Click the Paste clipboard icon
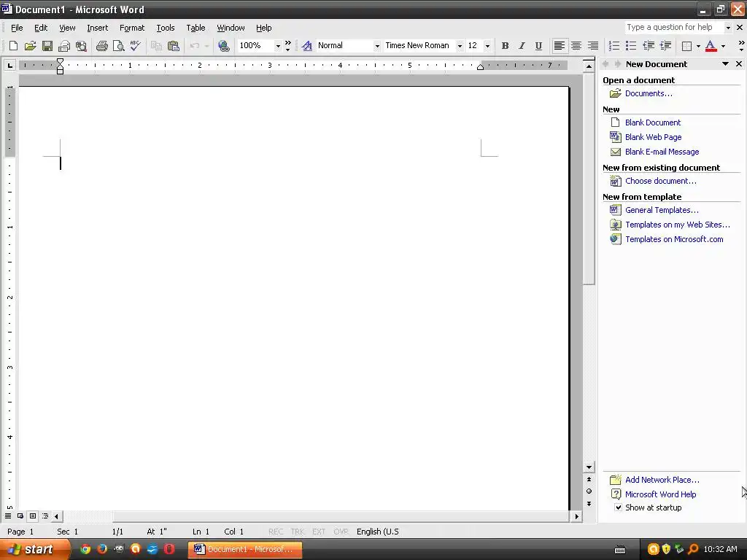The width and height of the screenshot is (747, 560). click(174, 46)
